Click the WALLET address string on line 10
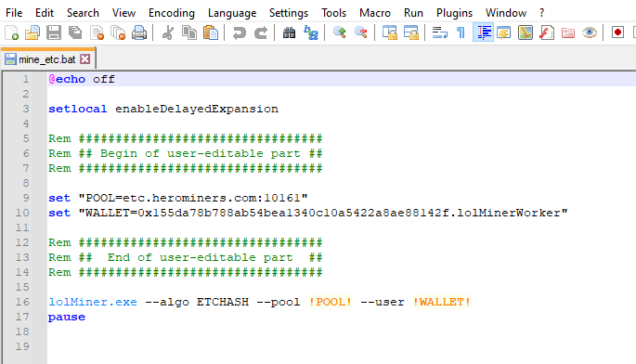636x364 pixels. 323,213
